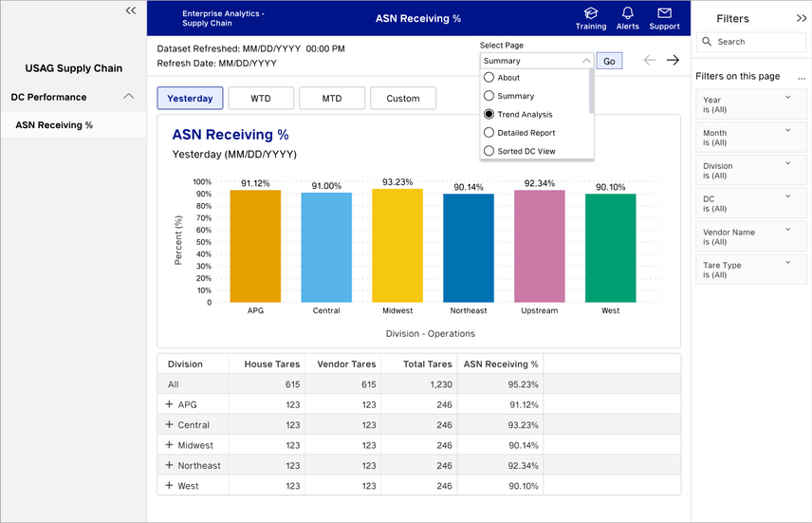Click the Upstream pink bar

click(x=539, y=246)
